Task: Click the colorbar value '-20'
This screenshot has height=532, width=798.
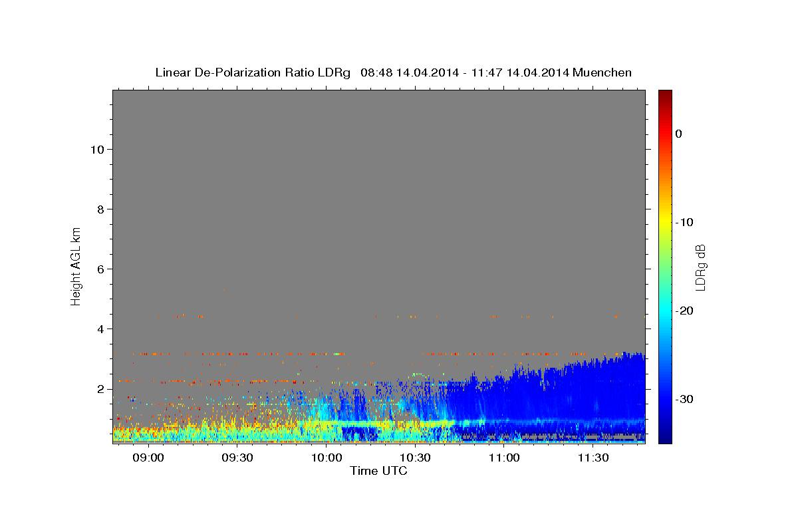Action: pyautogui.click(x=685, y=311)
